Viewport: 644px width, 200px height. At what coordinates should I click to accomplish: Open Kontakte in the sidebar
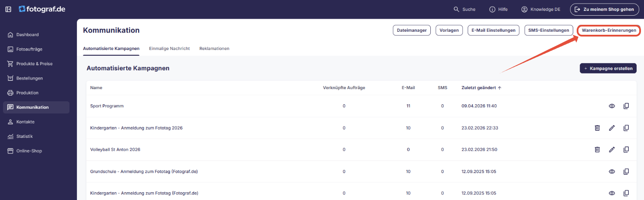36,122
